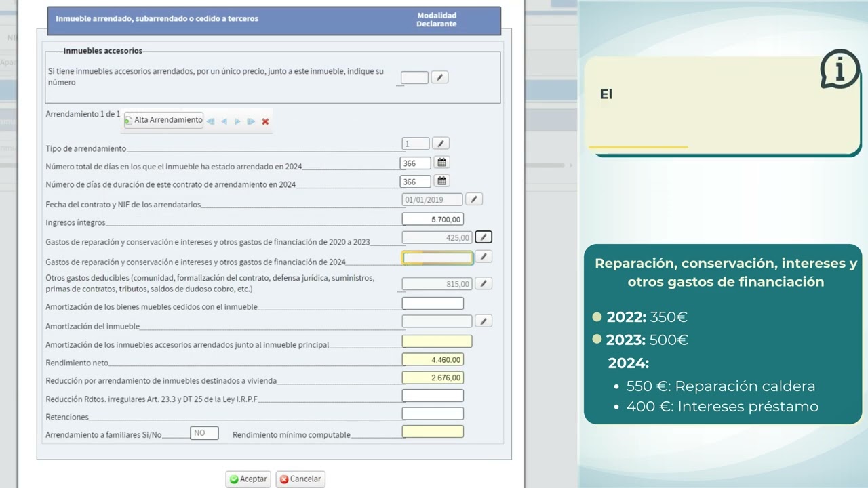This screenshot has height=488, width=868.
Task: Click contract date field 01/01/2019
Action: tap(432, 200)
